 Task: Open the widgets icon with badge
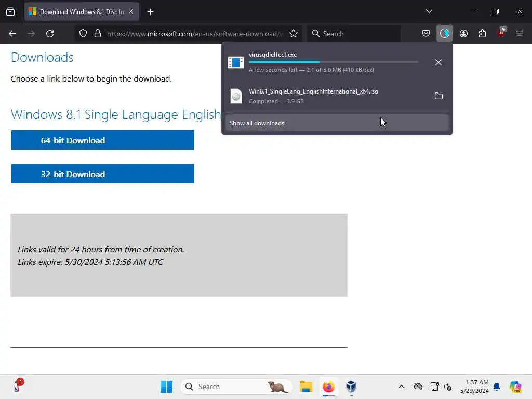point(18,386)
